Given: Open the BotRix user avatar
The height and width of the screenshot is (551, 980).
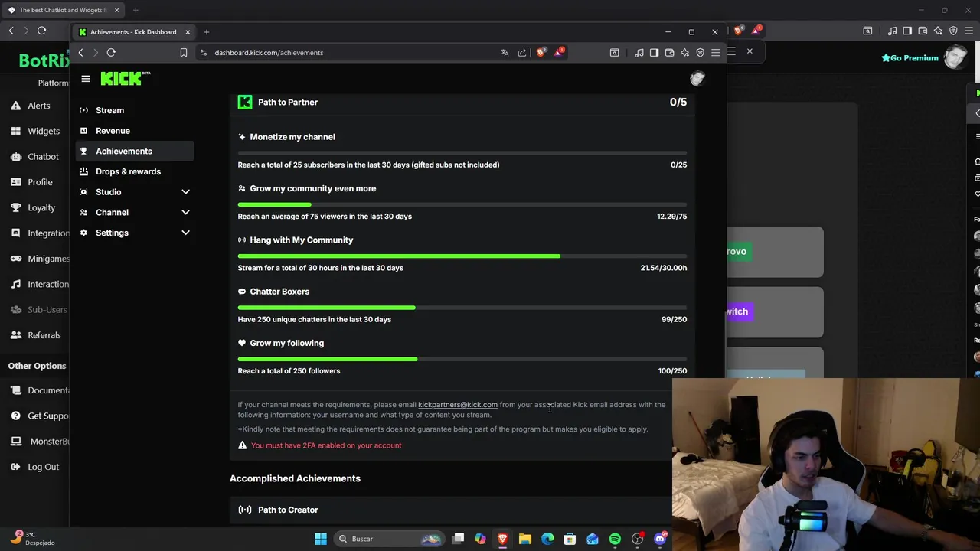Looking at the screenshot, I should [x=955, y=58].
